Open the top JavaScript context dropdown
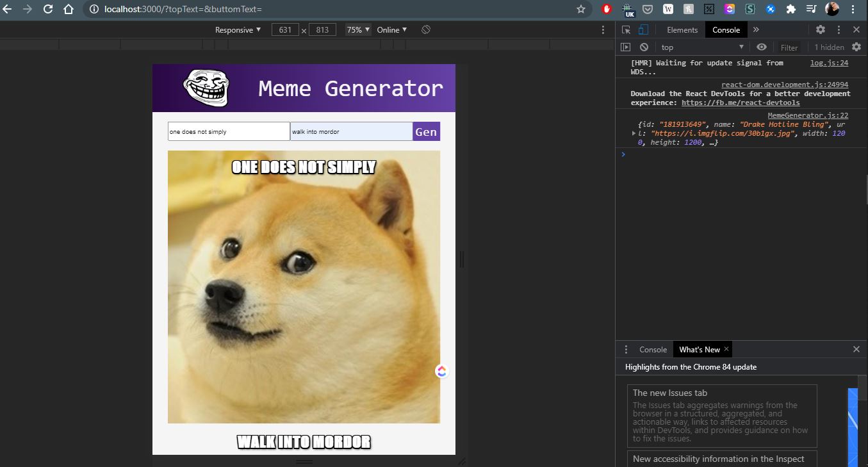The width and height of the screenshot is (868, 467). 702,47
